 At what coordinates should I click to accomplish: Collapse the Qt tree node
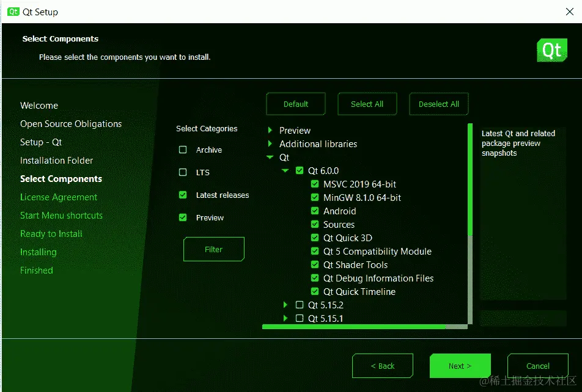(270, 158)
